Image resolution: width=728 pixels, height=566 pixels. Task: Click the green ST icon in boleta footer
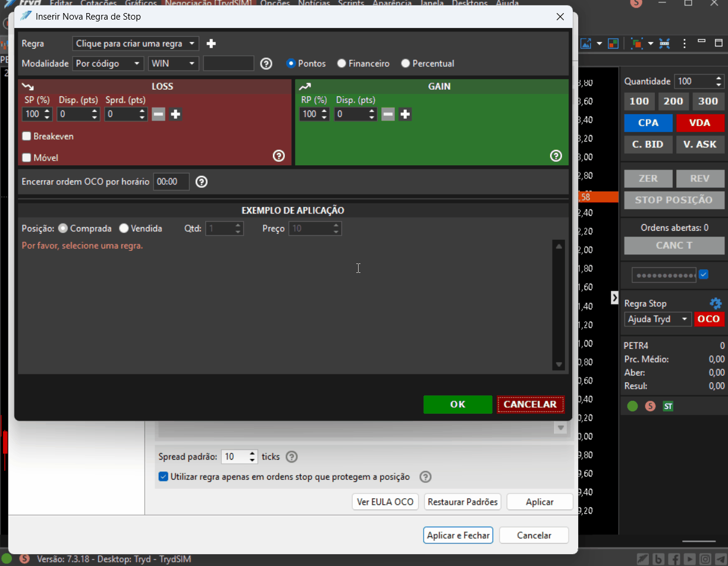tap(668, 407)
